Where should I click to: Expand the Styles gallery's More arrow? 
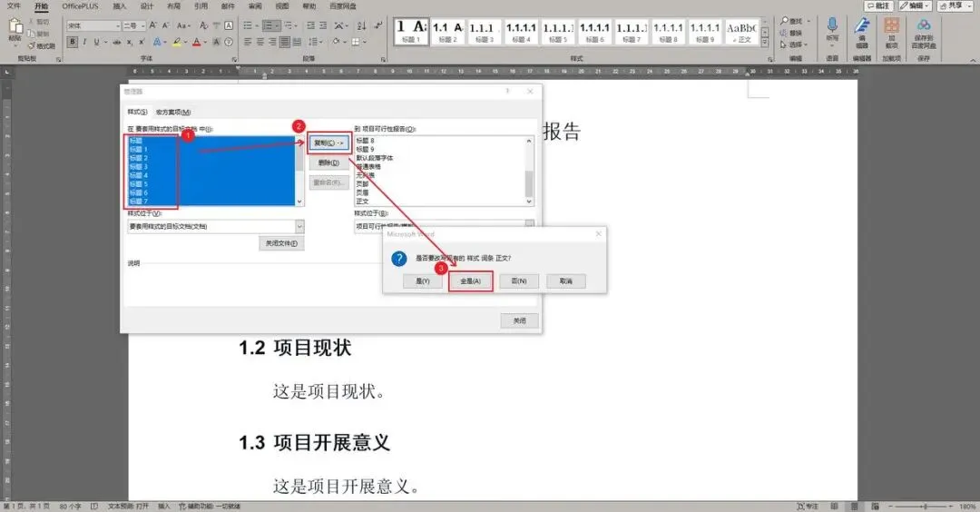pyautogui.click(x=764, y=42)
